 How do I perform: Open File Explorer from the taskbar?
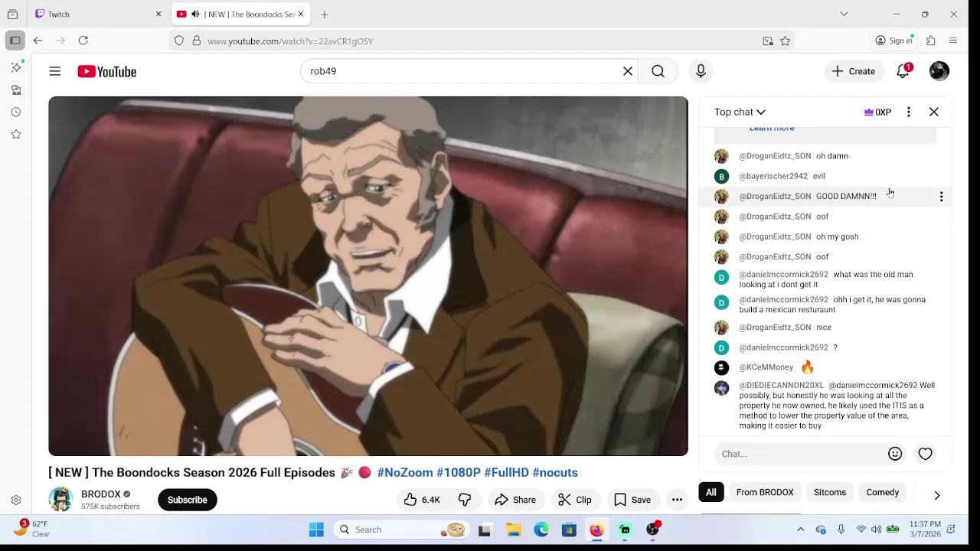(x=513, y=530)
